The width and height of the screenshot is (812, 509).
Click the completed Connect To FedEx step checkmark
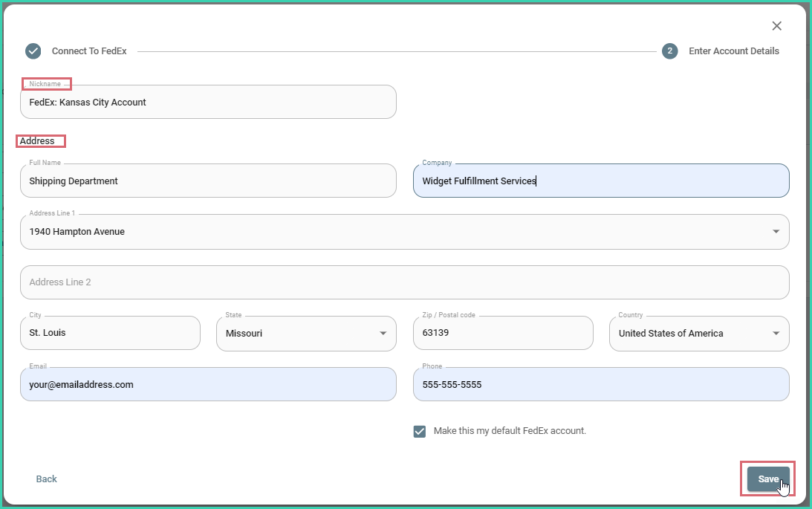click(33, 51)
